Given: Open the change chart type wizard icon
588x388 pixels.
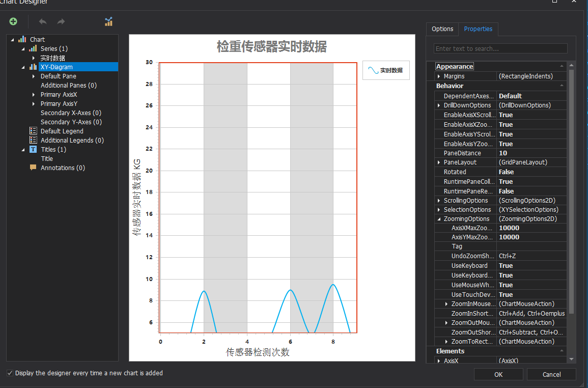Looking at the screenshot, I should click(x=108, y=22).
